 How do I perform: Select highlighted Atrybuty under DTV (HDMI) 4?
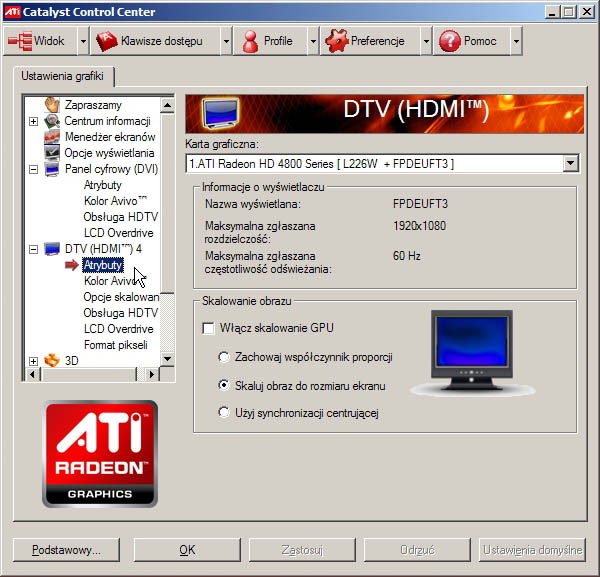click(x=103, y=265)
